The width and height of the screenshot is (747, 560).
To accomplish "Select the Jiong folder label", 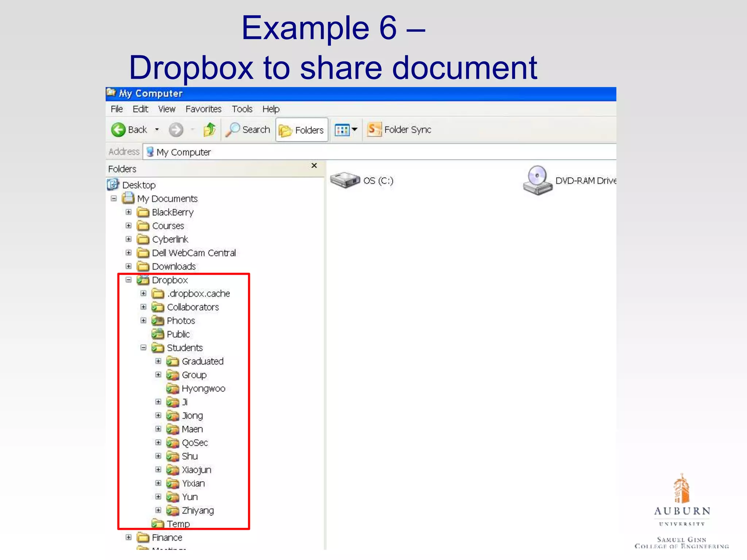I will [x=192, y=416].
